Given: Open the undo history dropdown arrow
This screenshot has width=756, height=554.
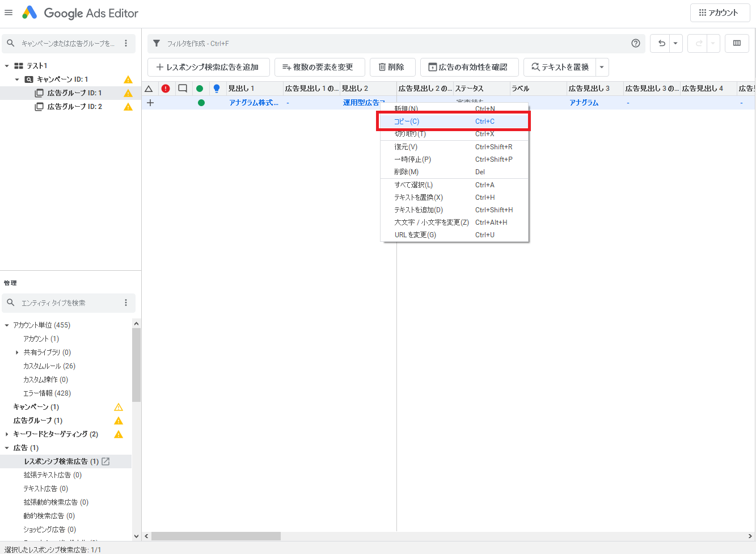Looking at the screenshot, I should click(675, 43).
